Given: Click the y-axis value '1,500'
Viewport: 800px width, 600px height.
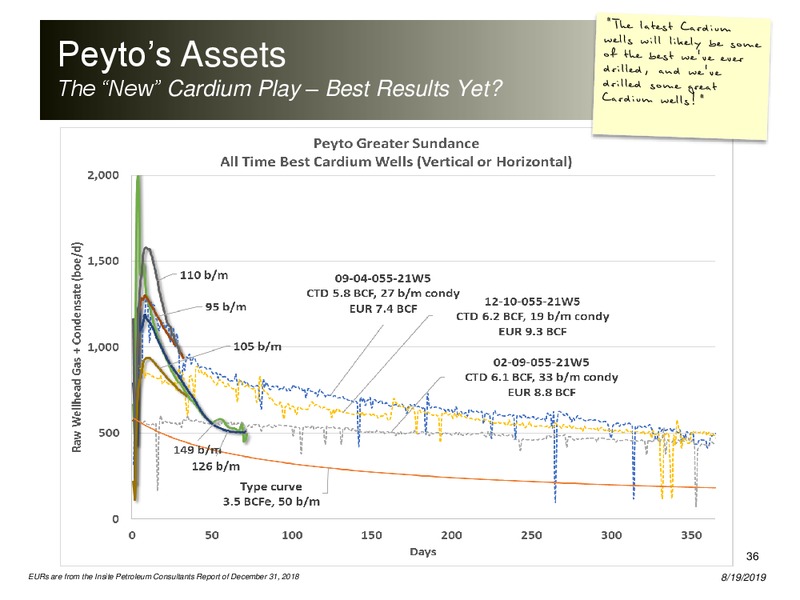Looking at the screenshot, I should (103, 261).
